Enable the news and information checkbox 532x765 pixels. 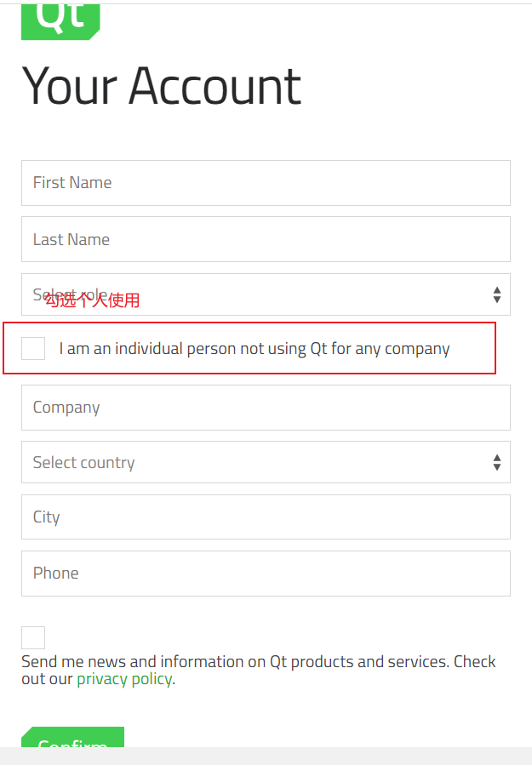pos(33,637)
